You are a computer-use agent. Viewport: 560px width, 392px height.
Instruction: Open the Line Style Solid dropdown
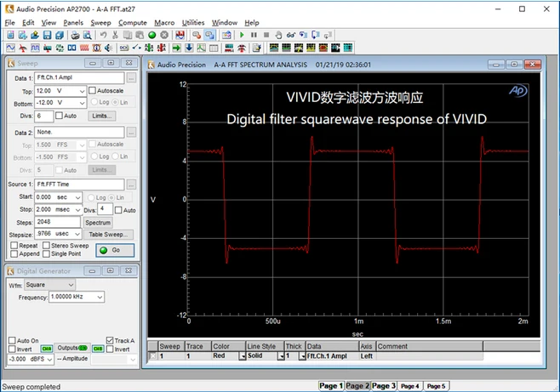tap(281, 356)
